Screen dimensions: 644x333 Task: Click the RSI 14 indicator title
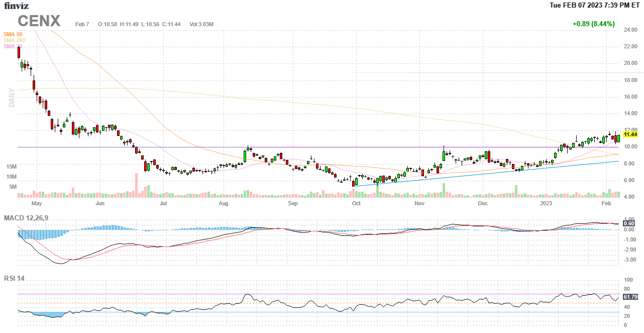click(14, 278)
